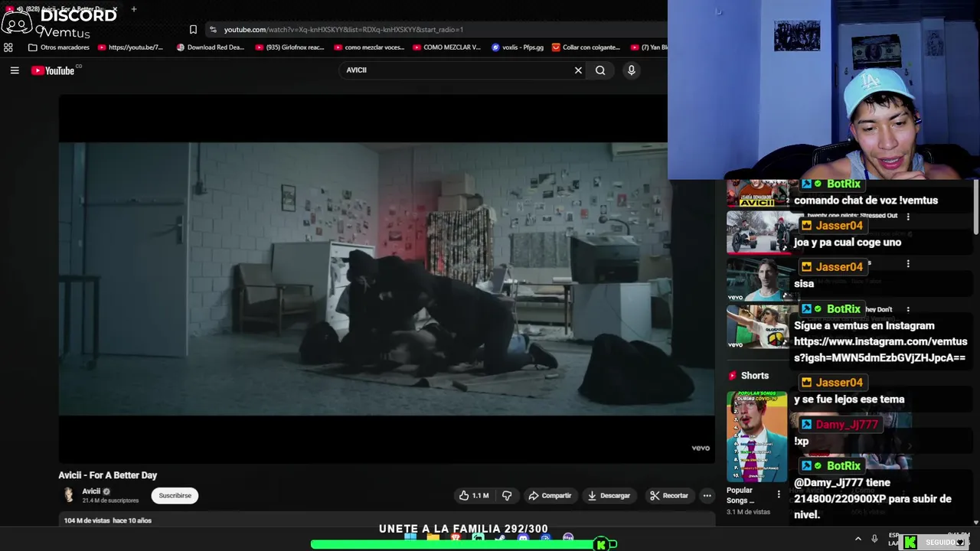Clear the AVICII search text
The width and height of the screenshot is (980, 551).
pyautogui.click(x=578, y=70)
